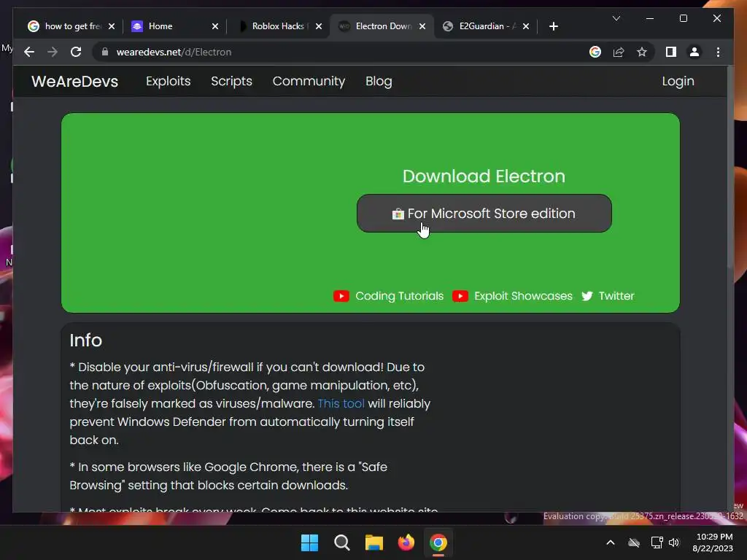Close the E2Guardian tab
The image size is (747, 560).
click(526, 26)
